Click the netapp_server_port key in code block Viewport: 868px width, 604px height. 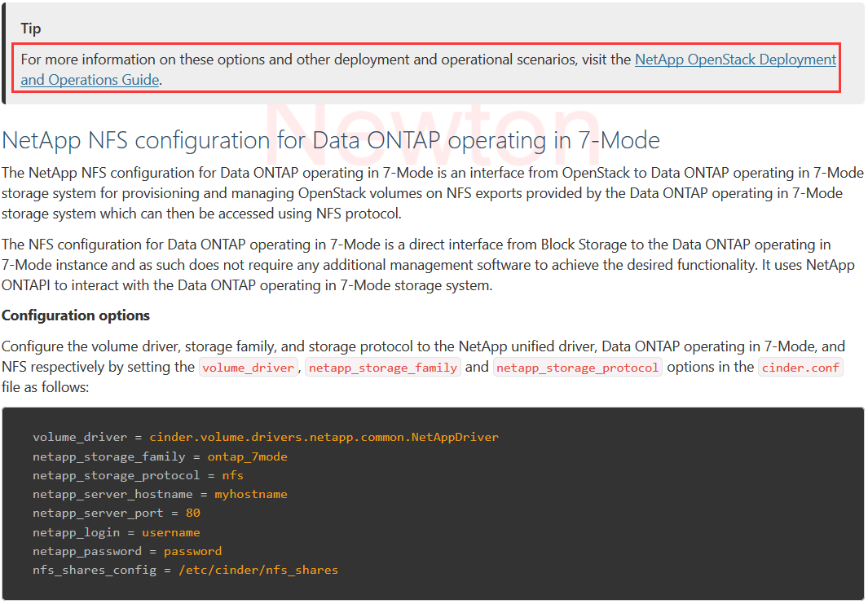click(x=98, y=514)
